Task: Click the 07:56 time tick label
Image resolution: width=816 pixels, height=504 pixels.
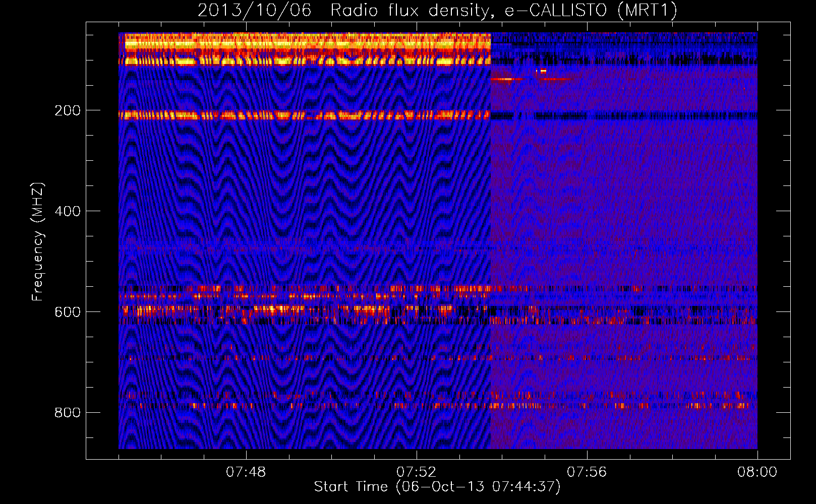Action: [587, 472]
